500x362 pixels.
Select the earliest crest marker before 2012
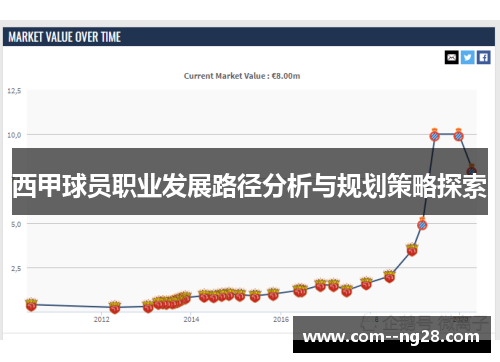[x=31, y=304]
